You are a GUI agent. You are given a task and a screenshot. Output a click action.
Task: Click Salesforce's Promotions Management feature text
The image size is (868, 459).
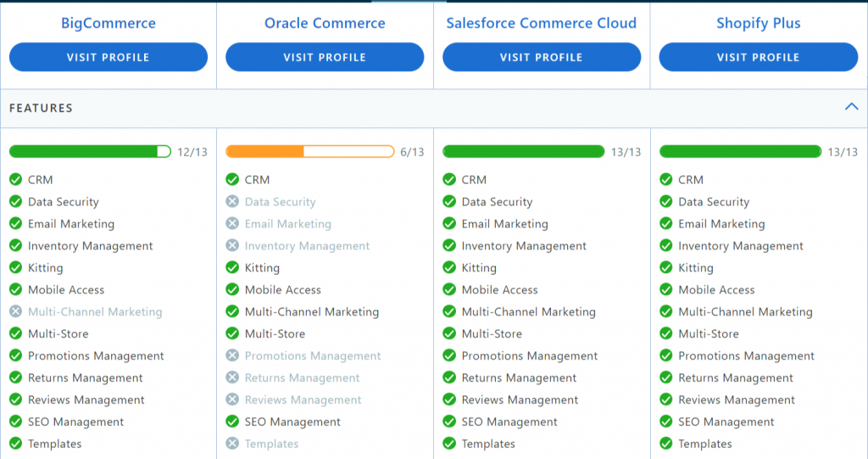pos(530,355)
